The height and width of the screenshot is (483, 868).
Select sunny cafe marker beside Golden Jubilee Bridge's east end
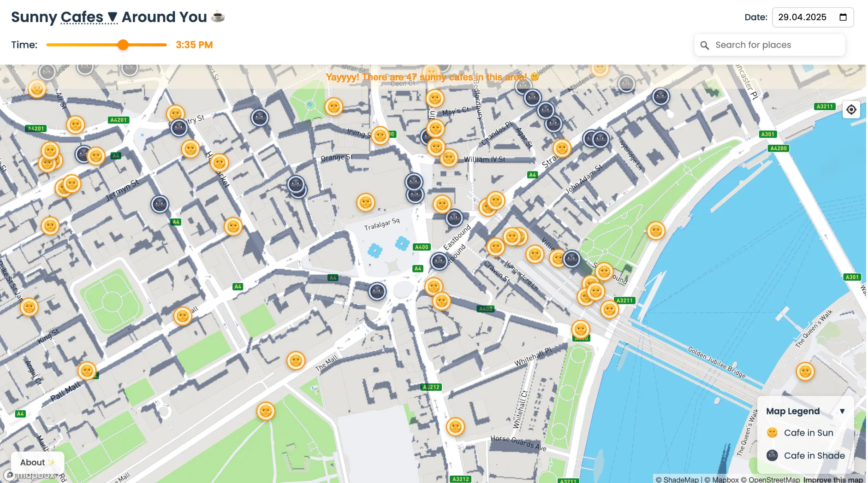click(805, 371)
